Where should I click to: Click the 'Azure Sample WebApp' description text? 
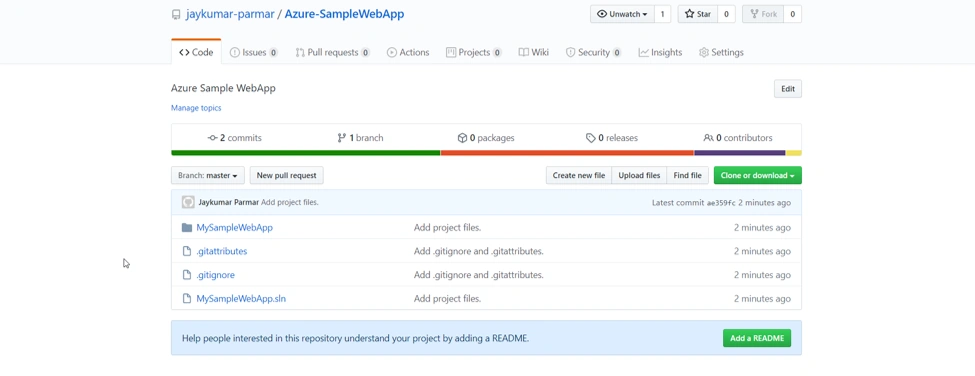coord(223,88)
